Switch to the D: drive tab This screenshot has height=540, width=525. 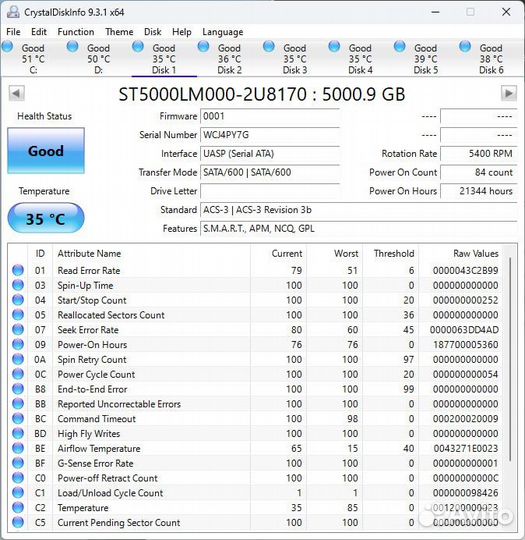(99, 59)
